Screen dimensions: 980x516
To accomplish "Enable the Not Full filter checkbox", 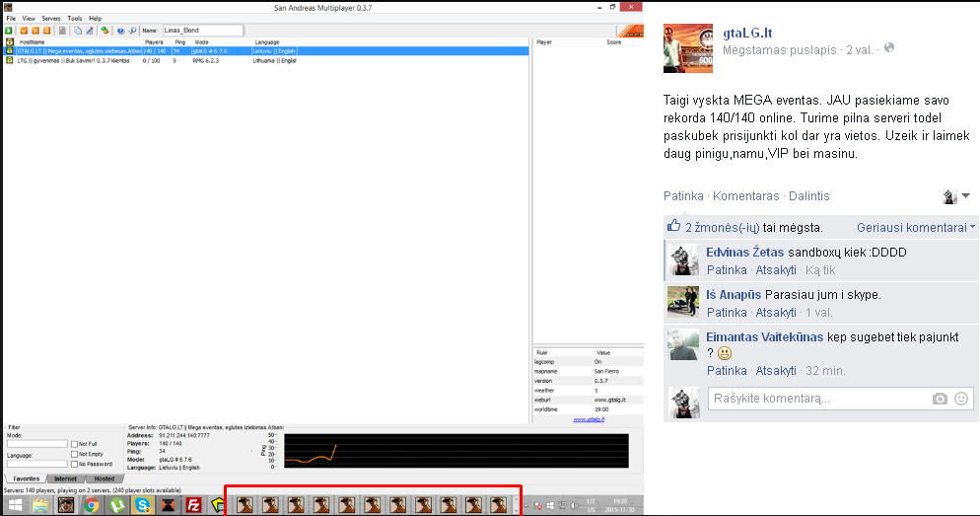I will (74, 444).
